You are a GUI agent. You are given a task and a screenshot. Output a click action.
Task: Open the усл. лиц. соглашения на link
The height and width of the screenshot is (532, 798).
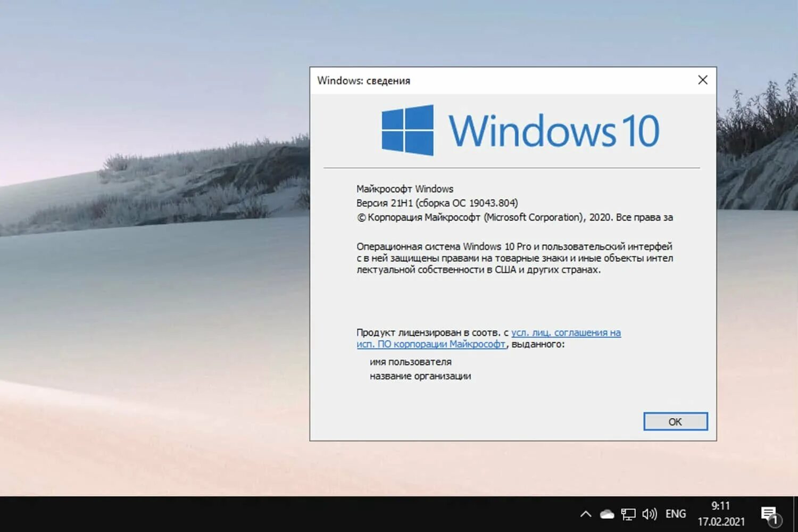566,332
